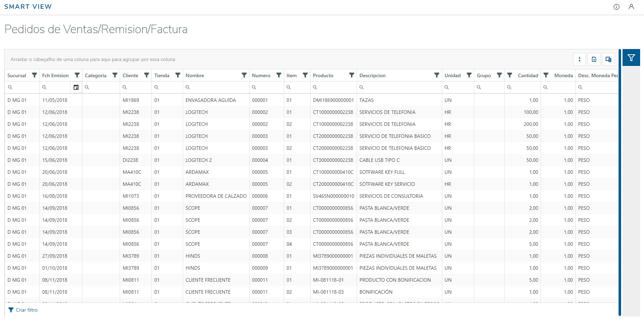644x324 pixels.
Task: Open search operation menu for Nombre filter
Action: 188,87
